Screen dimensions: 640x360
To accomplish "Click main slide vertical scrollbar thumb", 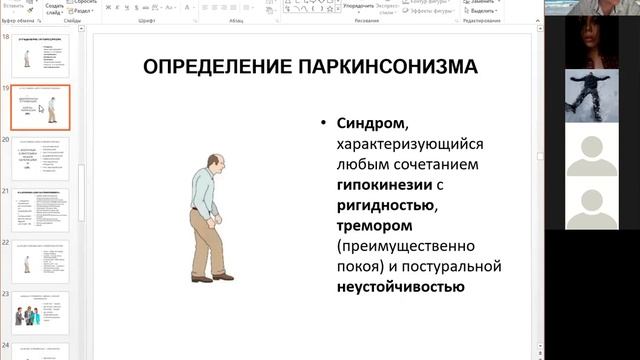I will coord(540,156).
